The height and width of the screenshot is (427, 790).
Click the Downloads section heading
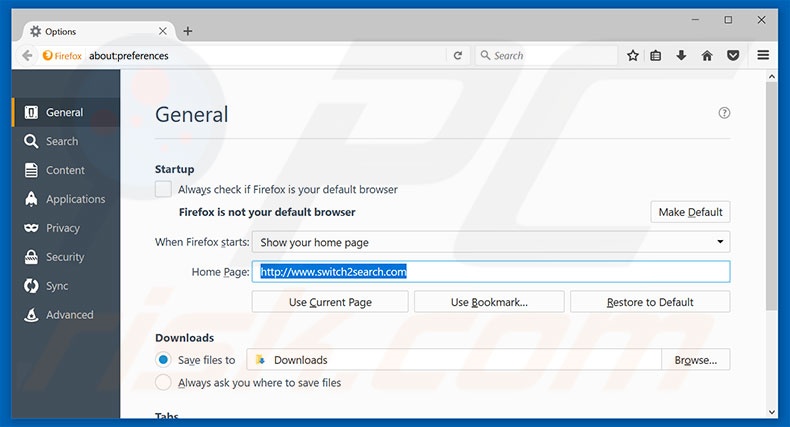(x=184, y=338)
